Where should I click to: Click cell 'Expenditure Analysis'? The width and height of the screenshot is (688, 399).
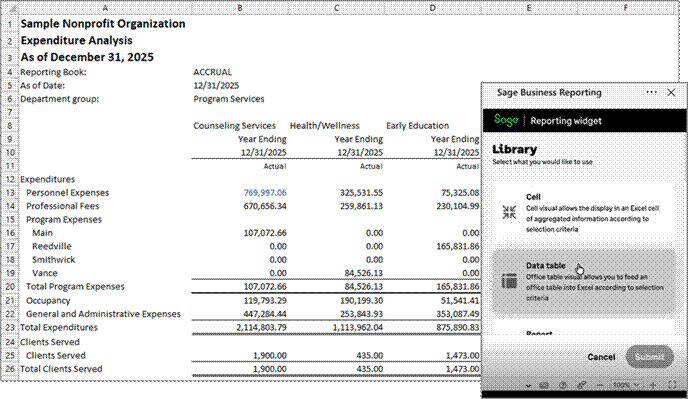(76, 40)
